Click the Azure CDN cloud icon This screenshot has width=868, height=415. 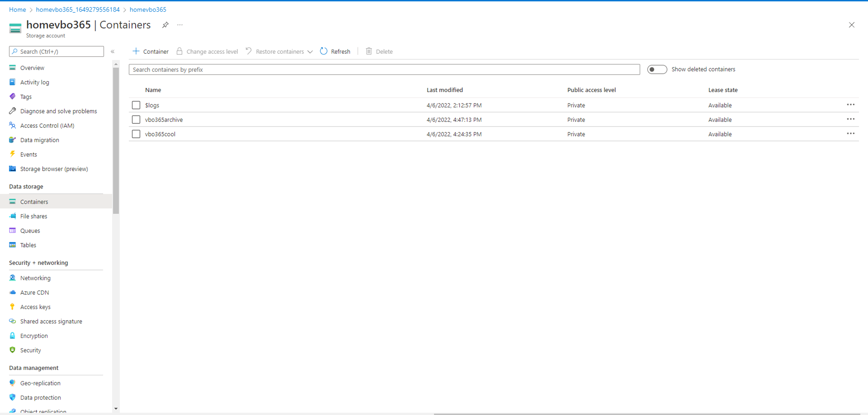point(13,293)
